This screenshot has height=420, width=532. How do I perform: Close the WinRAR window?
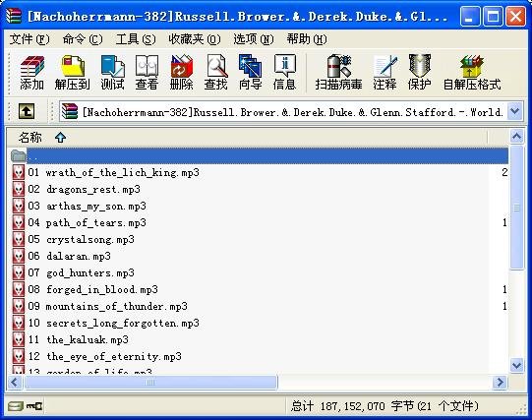(x=515, y=16)
